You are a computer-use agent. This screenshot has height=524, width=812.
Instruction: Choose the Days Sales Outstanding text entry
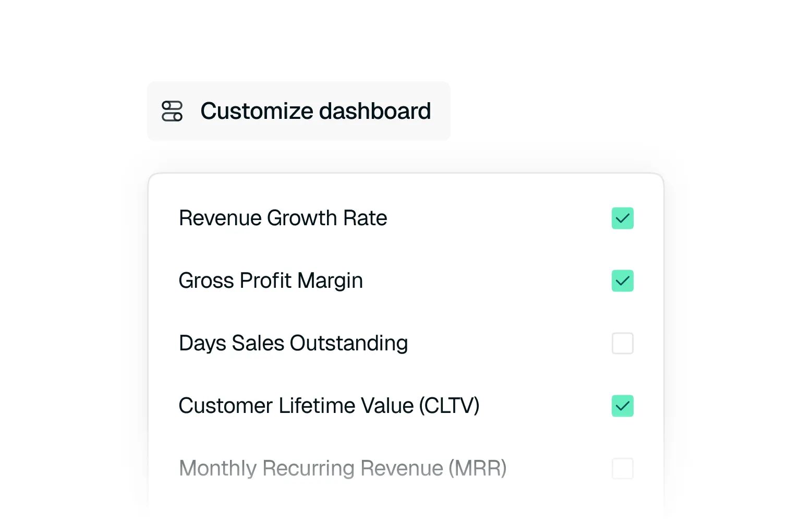coord(293,344)
